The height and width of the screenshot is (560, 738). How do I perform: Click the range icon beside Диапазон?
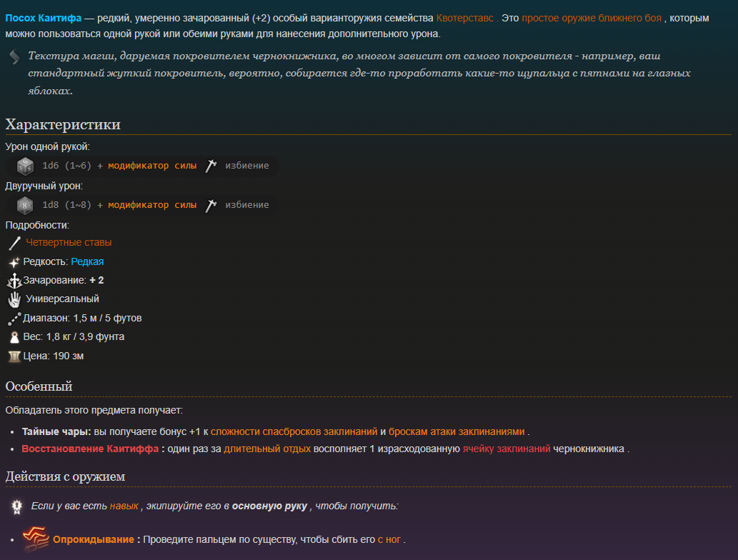[x=14, y=319]
